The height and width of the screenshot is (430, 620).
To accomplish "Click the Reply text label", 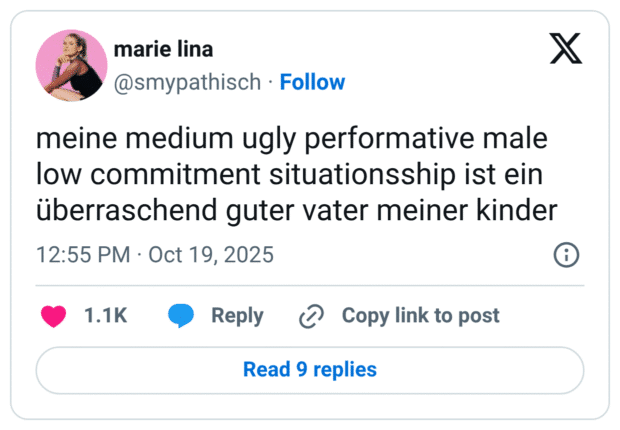I will point(237,316).
